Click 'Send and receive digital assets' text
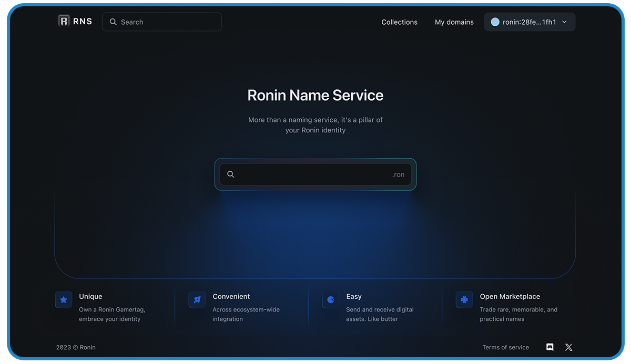This screenshot has width=631, height=364. (380, 314)
